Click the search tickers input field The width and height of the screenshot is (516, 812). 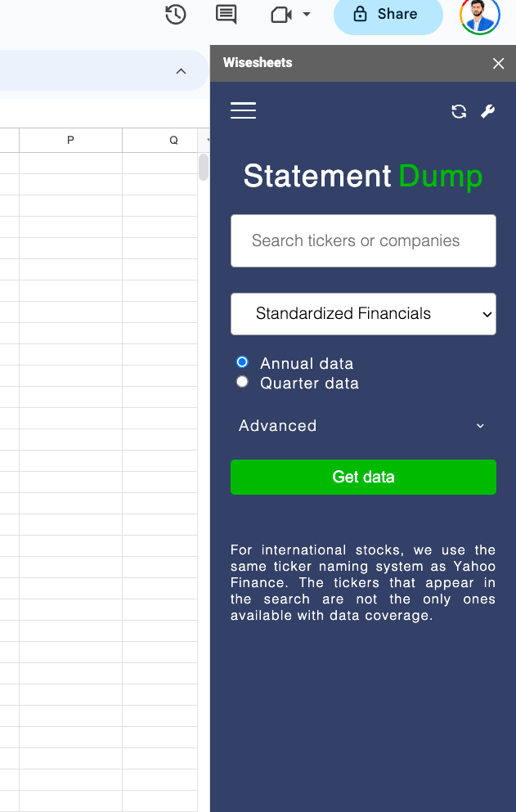click(363, 240)
